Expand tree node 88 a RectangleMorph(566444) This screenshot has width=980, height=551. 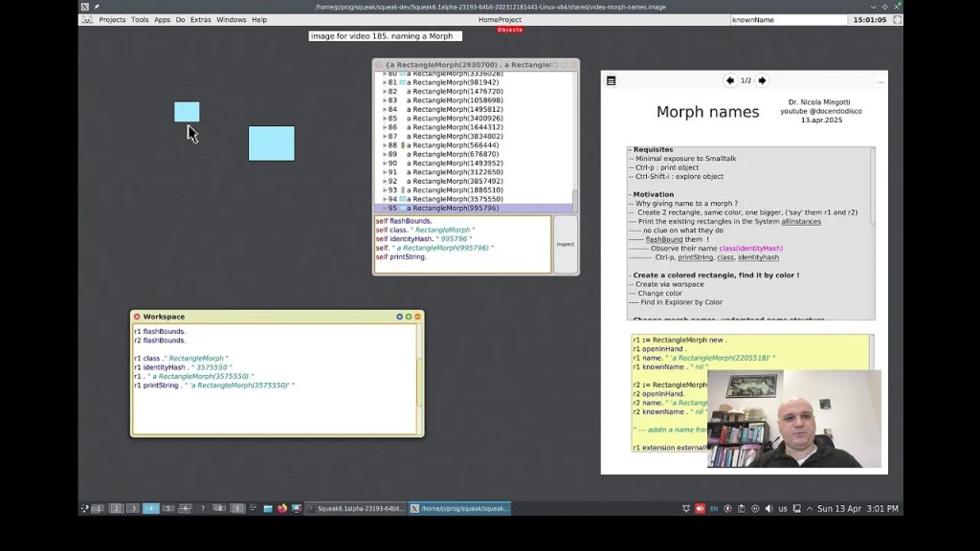[386, 145]
